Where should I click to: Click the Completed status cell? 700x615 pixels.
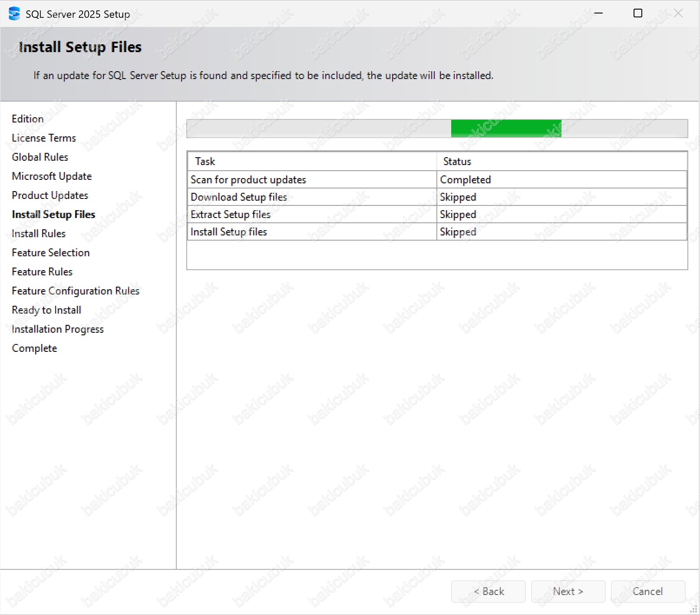point(562,180)
